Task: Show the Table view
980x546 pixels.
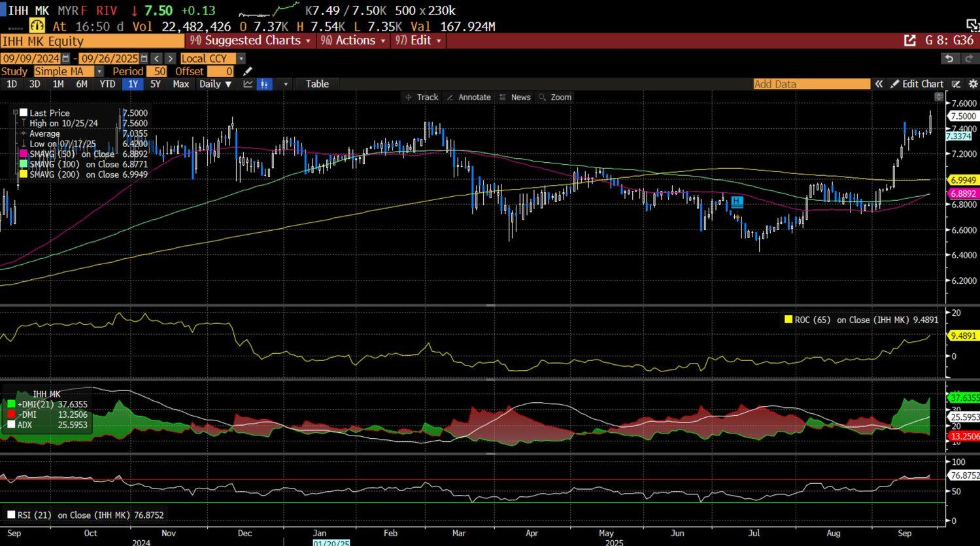Action: pos(317,84)
